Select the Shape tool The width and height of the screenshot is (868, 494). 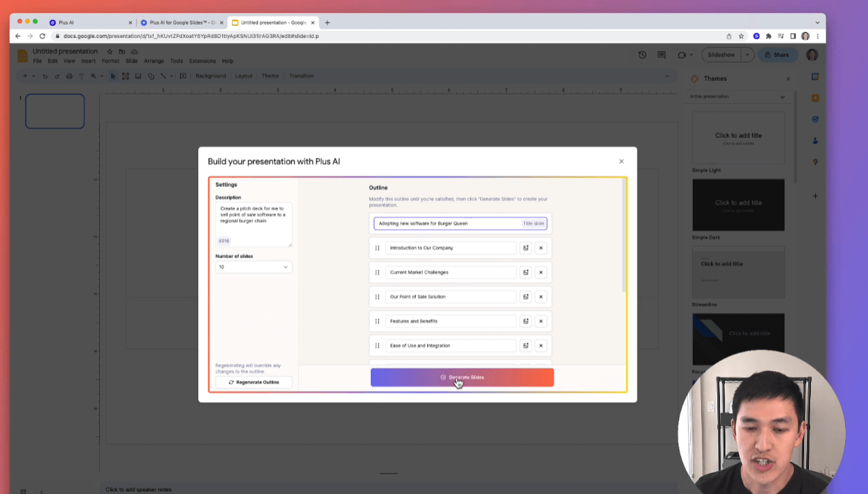click(x=151, y=76)
